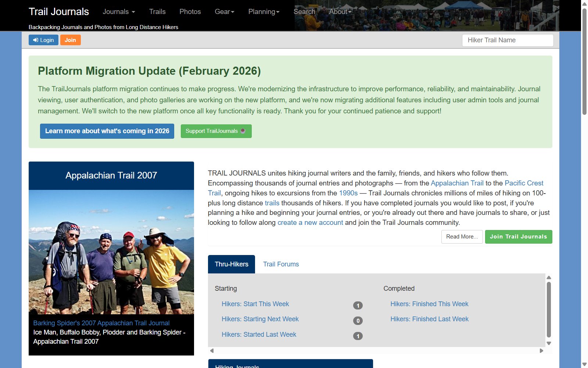
Task: Open Hikers: Start This Week
Action: point(255,304)
